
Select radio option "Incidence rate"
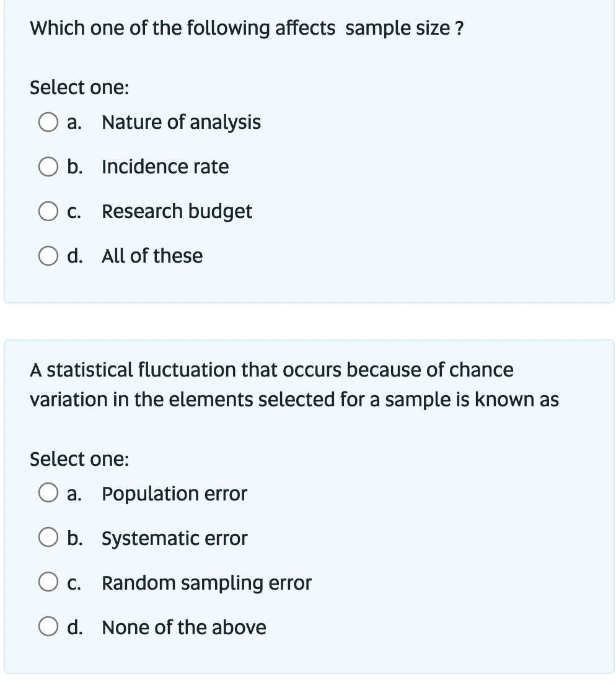[x=48, y=167]
